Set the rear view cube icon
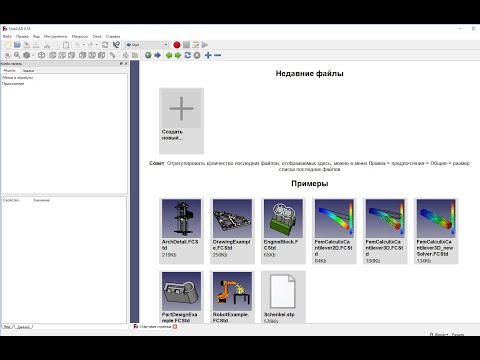 [x=83, y=55]
